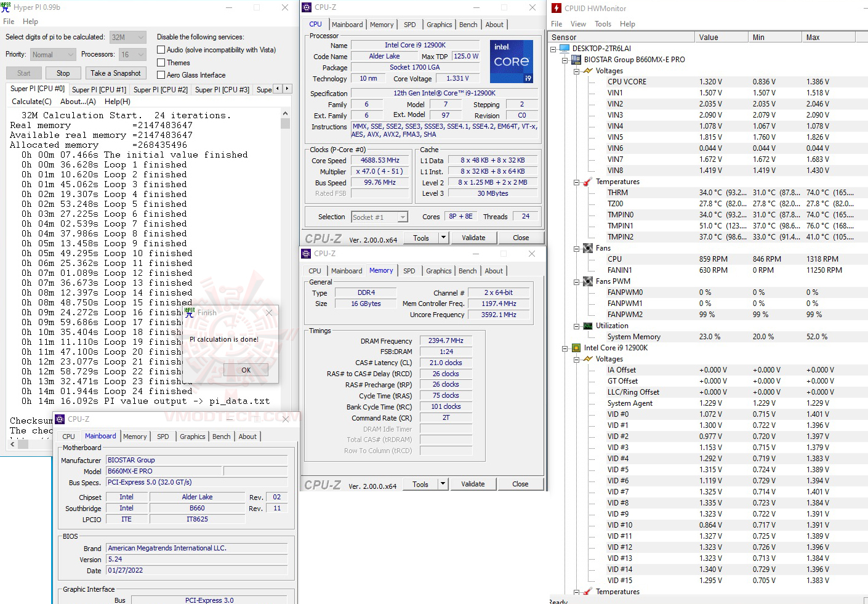The image size is (868, 604).
Task: Click the Hyper PI icon in the Finish dialog
Action: point(190,312)
